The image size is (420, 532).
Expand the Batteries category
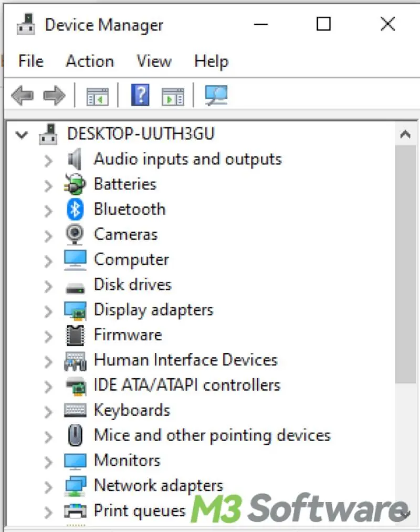[48, 186]
